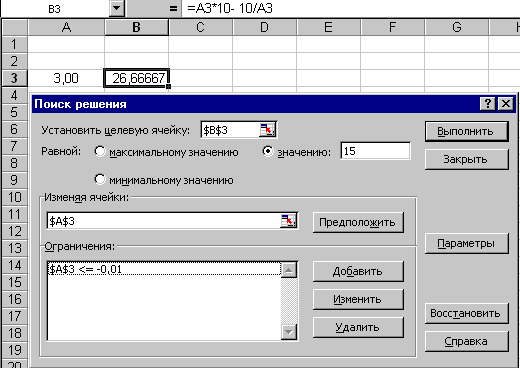Select row header 19
520x368 pixels.
pyautogui.click(x=14, y=350)
